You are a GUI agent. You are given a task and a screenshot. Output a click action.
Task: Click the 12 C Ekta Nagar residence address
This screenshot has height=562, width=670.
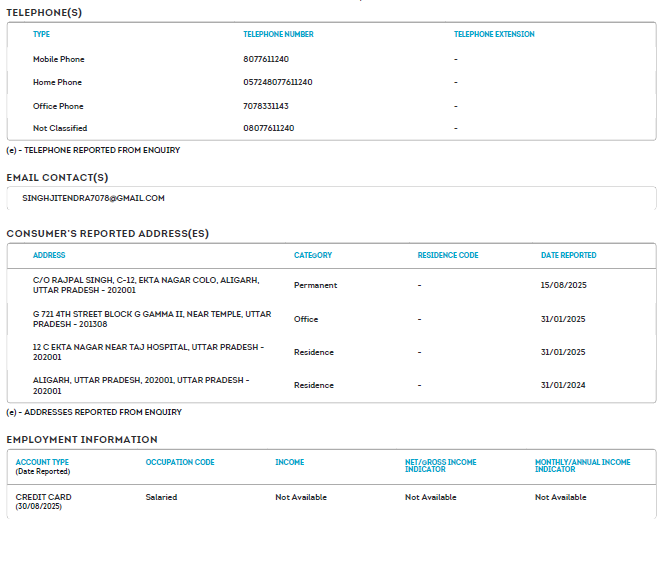coord(148,352)
